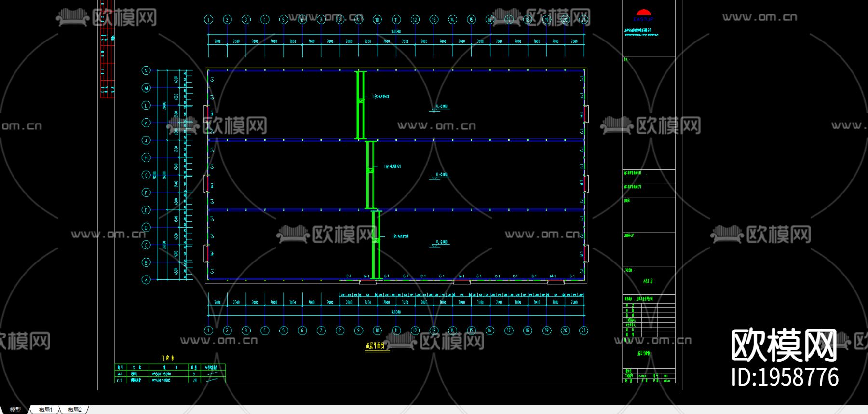Open the 布局2 layout tab
The width and height of the screenshot is (868, 414).
[x=75, y=410]
